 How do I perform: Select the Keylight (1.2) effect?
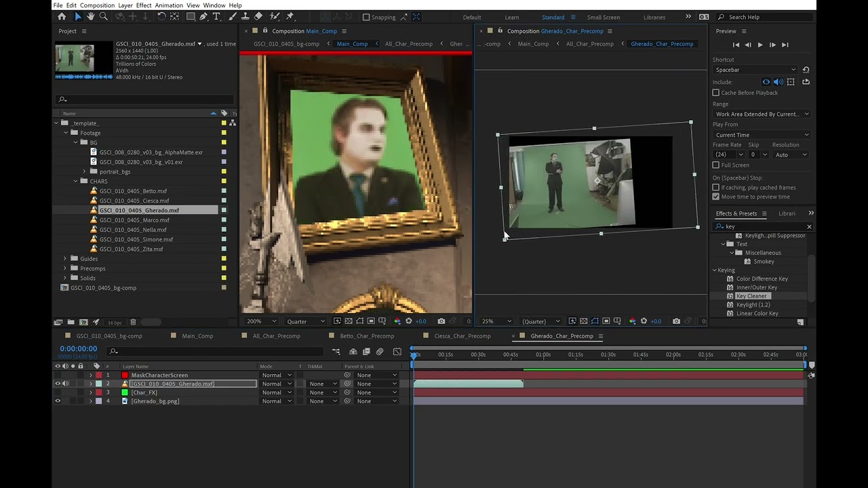[753, 305]
